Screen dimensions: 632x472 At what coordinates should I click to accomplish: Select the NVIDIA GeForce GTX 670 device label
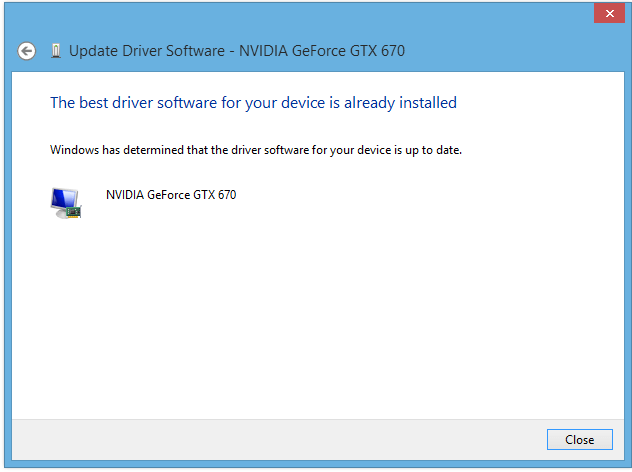point(171,195)
